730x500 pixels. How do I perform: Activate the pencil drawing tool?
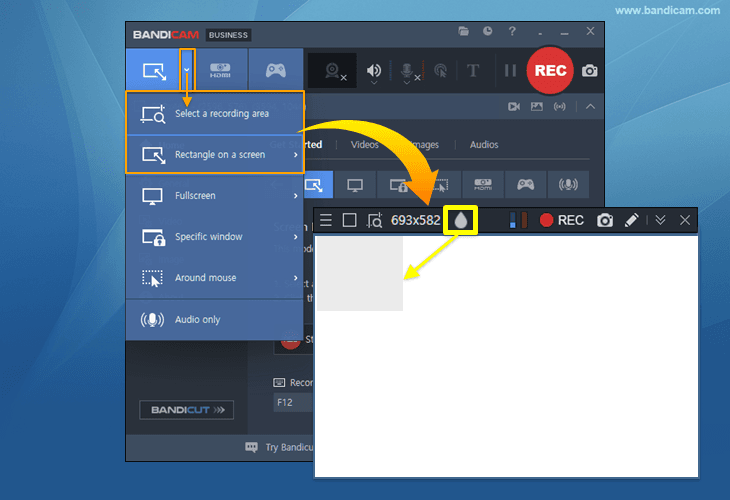pyautogui.click(x=631, y=220)
